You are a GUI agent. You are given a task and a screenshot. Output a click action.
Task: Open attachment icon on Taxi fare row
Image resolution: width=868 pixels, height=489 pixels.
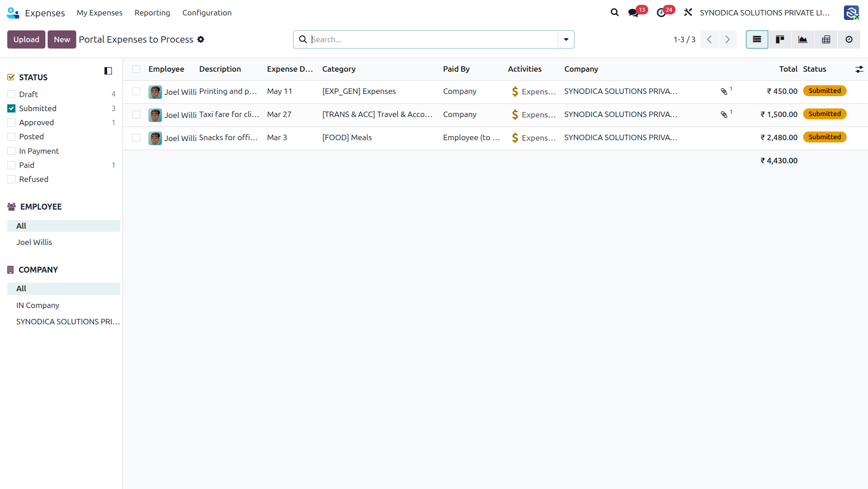[x=724, y=115]
